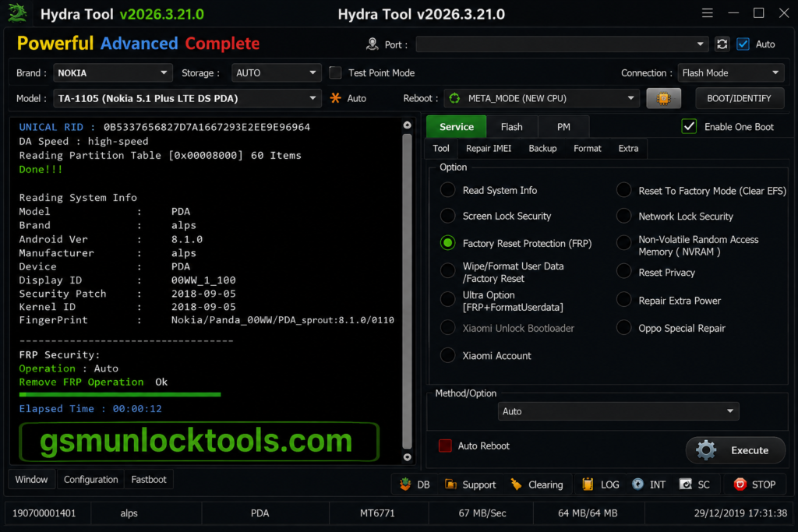Click the Hydra dragon logo icon
The image size is (798, 532).
[17, 13]
